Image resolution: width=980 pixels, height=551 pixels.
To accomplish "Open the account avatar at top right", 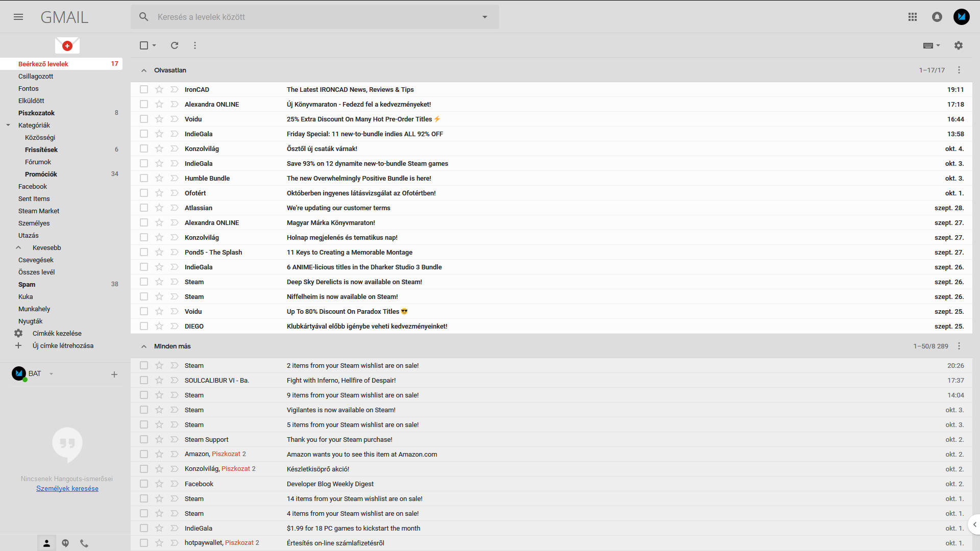I will (x=962, y=17).
